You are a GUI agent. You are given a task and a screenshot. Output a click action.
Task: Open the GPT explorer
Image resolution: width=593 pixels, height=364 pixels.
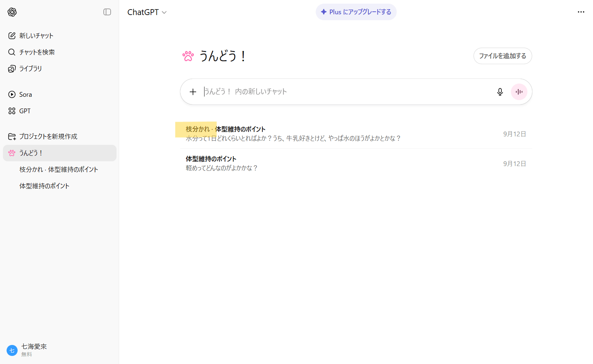(25, 111)
